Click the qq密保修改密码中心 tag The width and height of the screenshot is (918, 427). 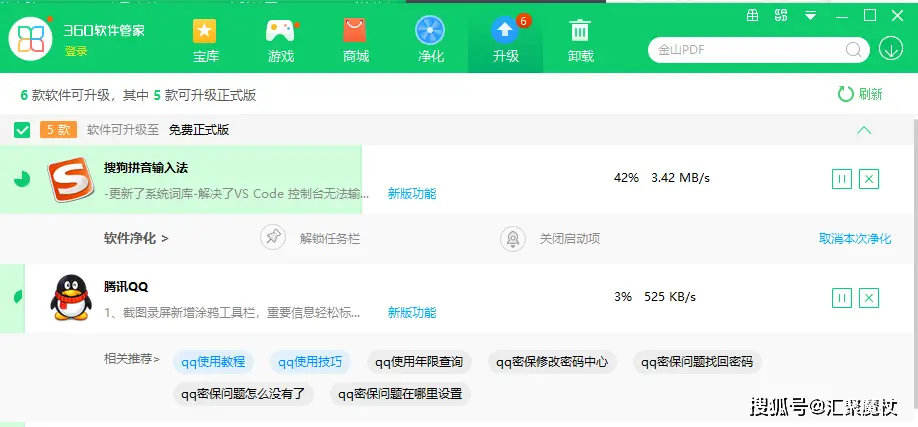pos(552,362)
